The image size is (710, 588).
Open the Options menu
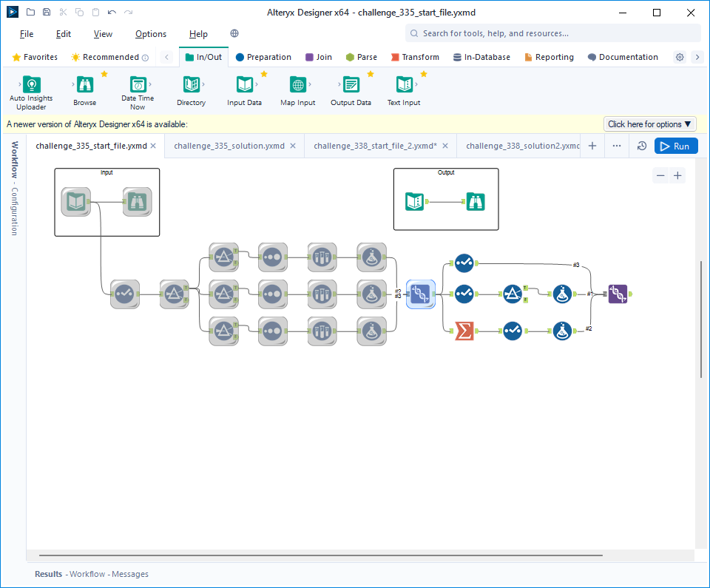(x=151, y=34)
